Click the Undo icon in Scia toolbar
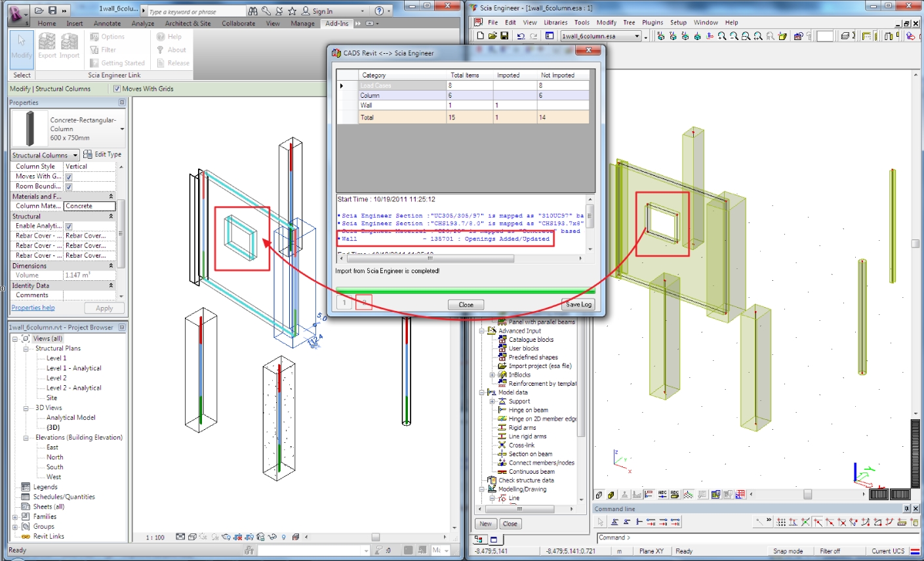 pos(521,36)
